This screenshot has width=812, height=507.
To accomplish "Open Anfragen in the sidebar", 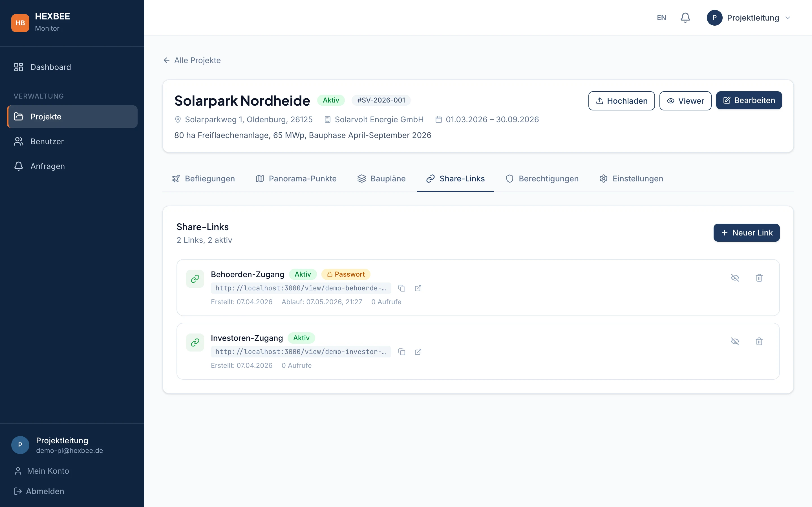I will pyautogui.click(x=47, y=166).
